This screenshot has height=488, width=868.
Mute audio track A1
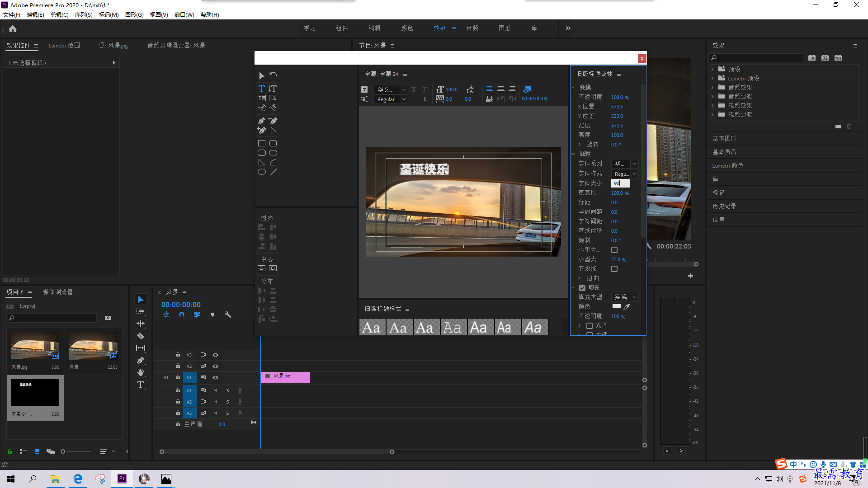(215, 390)
